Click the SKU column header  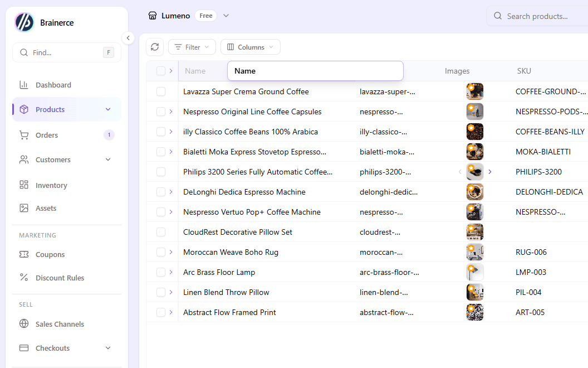(x=524, y=71)
